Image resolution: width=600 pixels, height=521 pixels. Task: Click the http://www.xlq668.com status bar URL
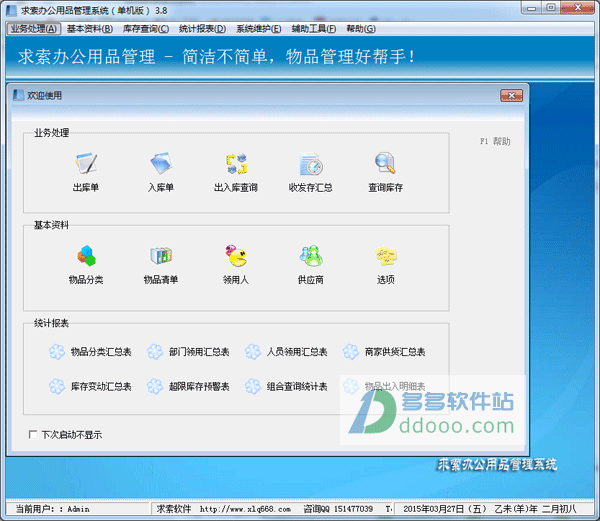(x=245, y=509)
